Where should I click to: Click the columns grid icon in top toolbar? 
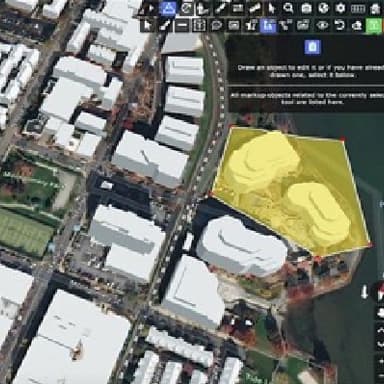click(x=358, y=8)
